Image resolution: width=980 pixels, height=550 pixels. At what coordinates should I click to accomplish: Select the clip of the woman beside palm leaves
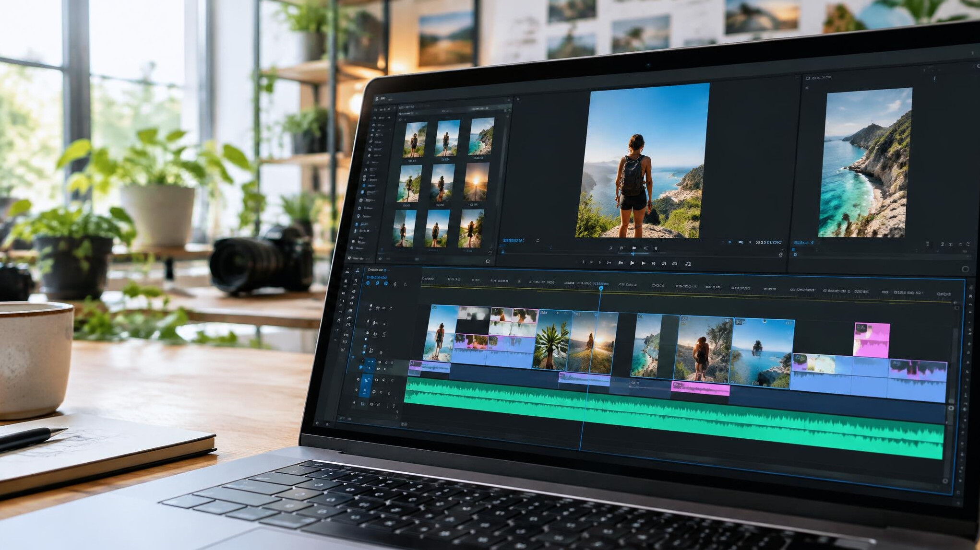point(704,349)
